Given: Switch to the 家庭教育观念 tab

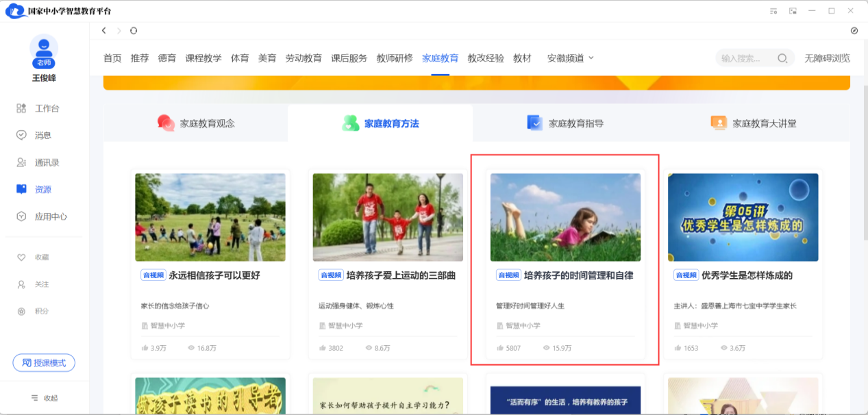Looking at the screenshot, I should click(x=195, y=123).
